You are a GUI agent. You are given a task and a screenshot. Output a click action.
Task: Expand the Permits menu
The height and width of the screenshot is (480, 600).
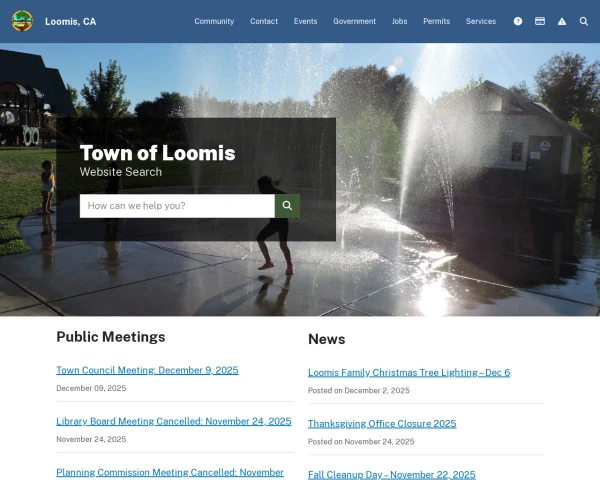436,21
